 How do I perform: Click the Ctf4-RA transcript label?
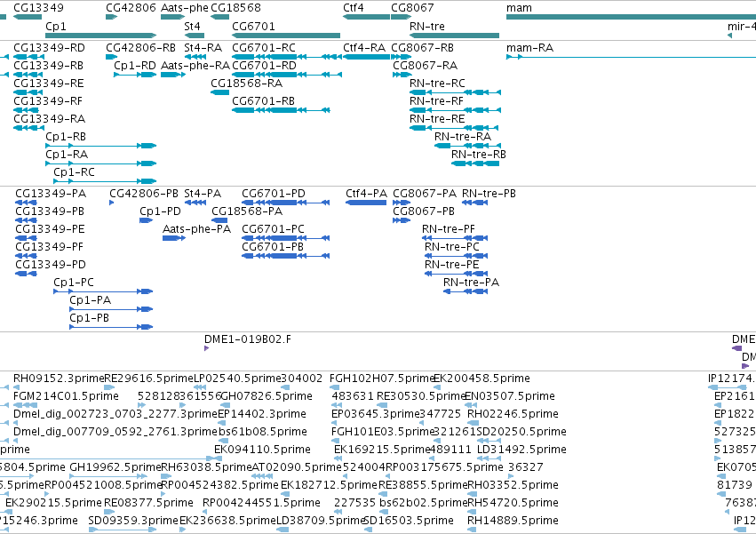pyautogui.click(x=364, y=48)
